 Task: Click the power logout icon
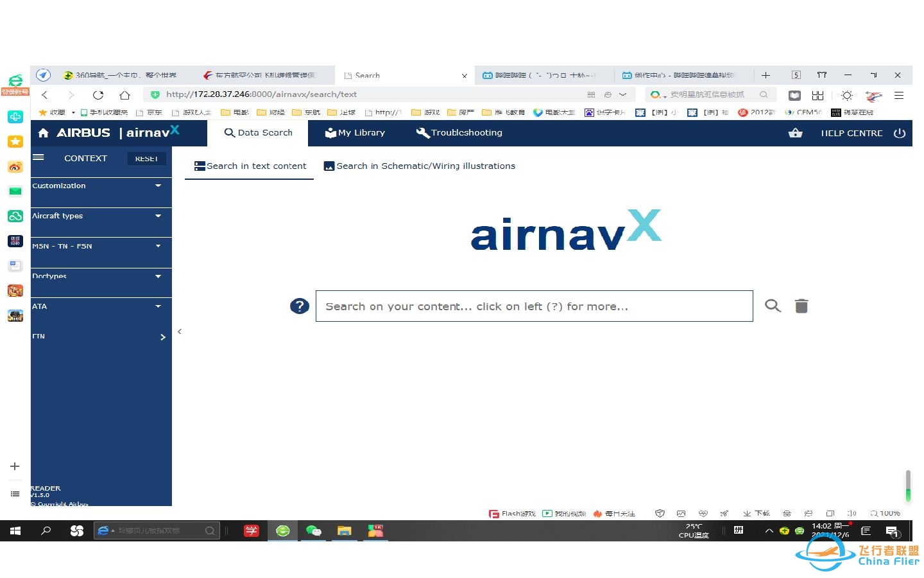pos(900,134)
